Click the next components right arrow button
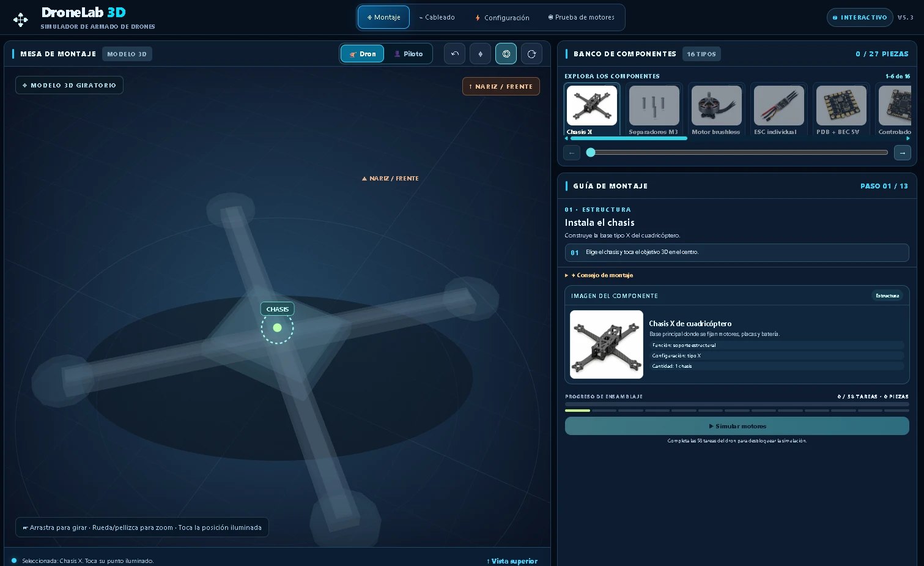924x566 pixels. coord(903,152)
